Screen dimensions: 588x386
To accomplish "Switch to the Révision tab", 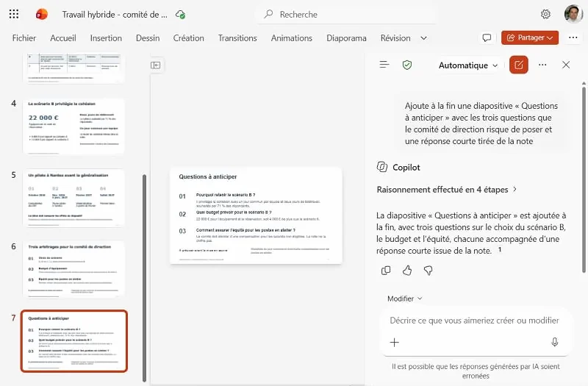I will [x=395, y=38].
